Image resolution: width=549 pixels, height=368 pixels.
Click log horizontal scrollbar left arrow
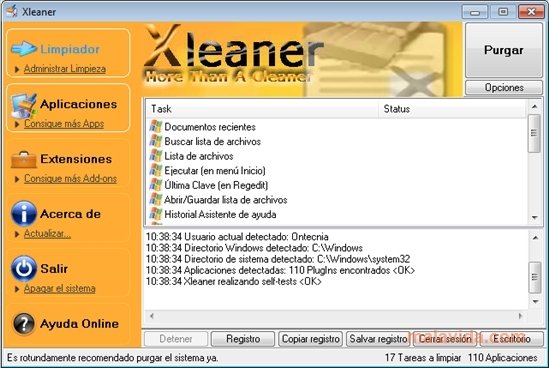click(152, 316)
